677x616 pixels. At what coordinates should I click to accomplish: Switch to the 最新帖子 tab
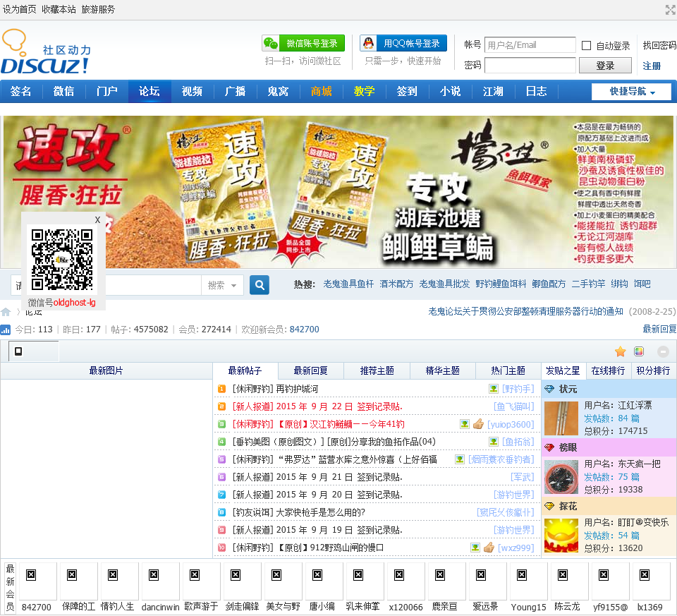click(245, 370)
